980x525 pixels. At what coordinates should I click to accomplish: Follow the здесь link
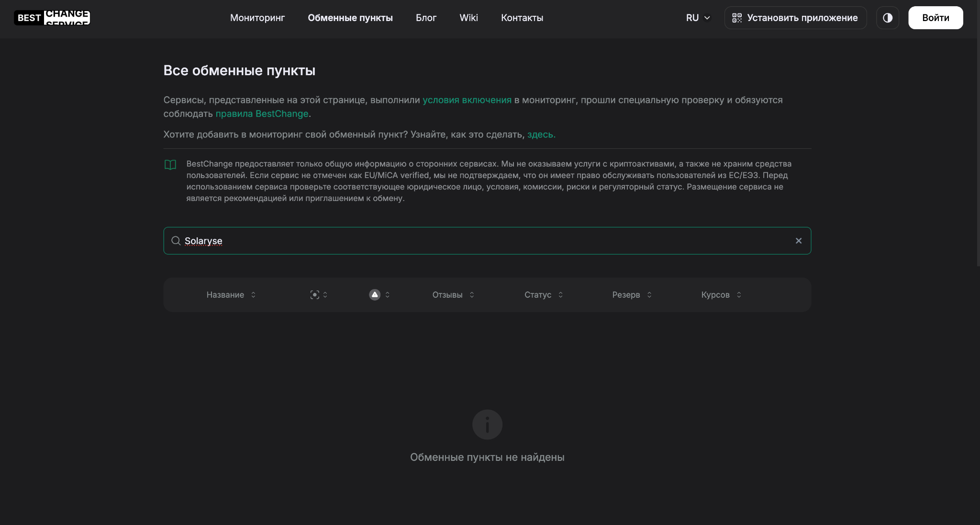coord(541,134)
